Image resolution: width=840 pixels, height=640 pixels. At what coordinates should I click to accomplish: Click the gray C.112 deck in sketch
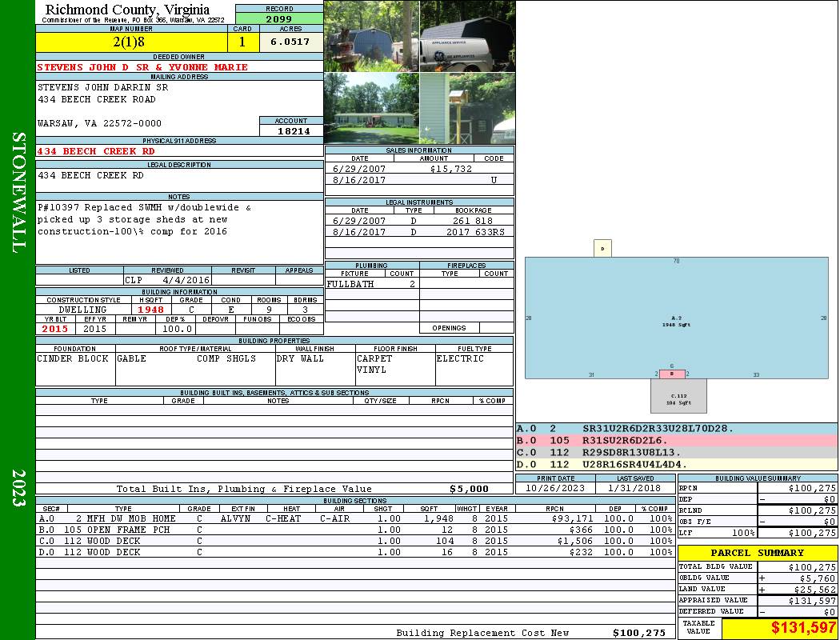[x=678, y=396]
